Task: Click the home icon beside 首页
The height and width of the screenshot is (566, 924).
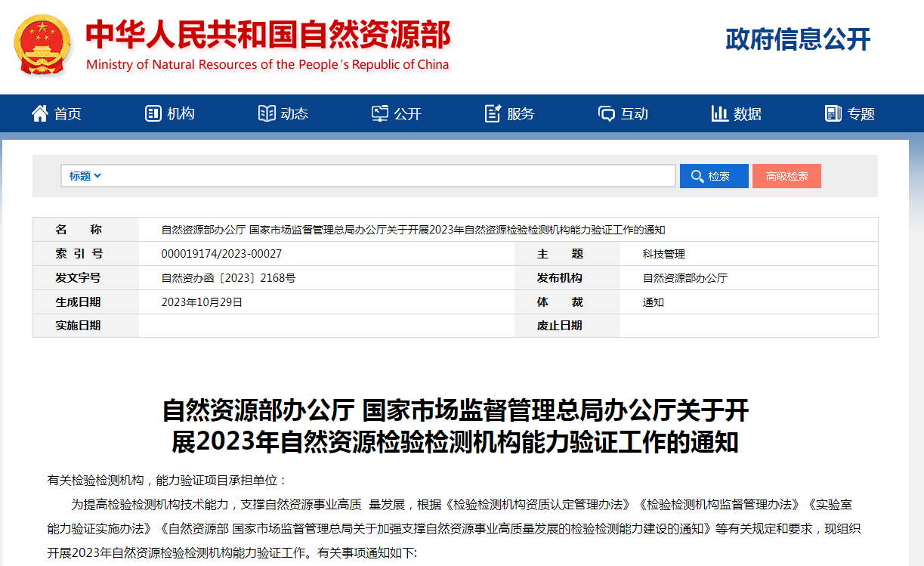Action: pyautogui.click(x=39, y=113)
